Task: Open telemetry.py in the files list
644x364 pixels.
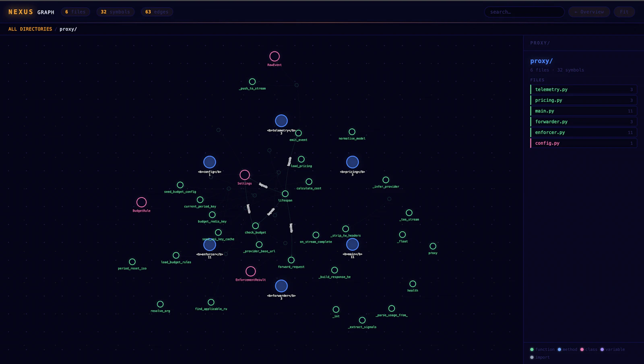Action: pos(584,89)
